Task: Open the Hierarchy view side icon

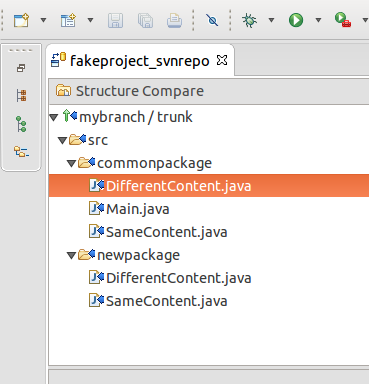Action: pos(21,96)
